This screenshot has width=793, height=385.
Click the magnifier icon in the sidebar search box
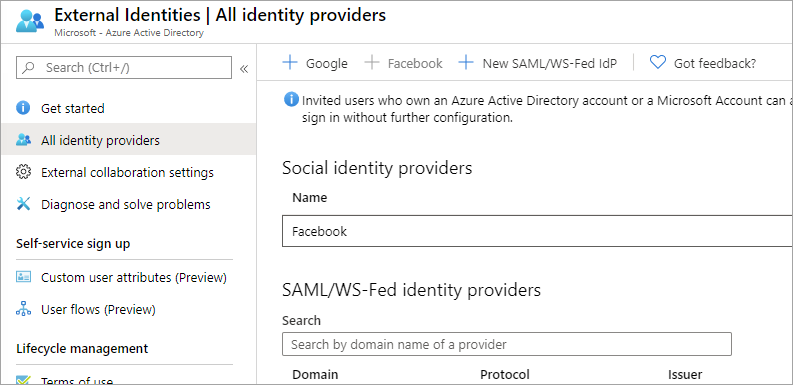29,67
